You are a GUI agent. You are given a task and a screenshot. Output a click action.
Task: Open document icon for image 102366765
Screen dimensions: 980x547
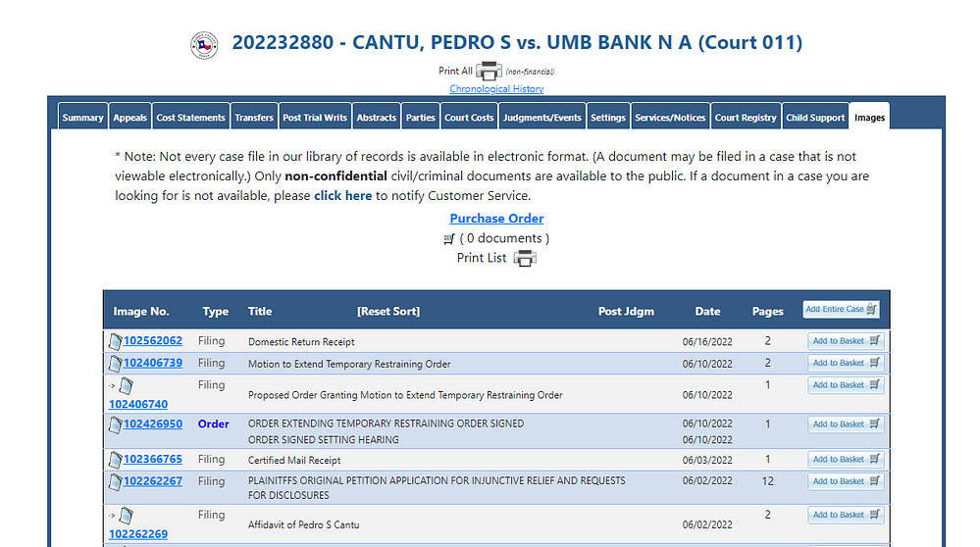click(115, 460)
